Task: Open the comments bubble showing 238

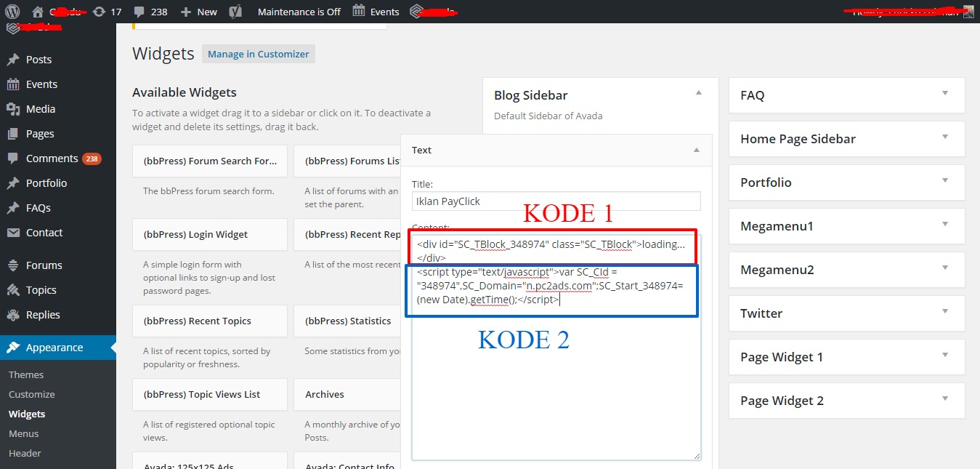Action: (x=139, y=12)
